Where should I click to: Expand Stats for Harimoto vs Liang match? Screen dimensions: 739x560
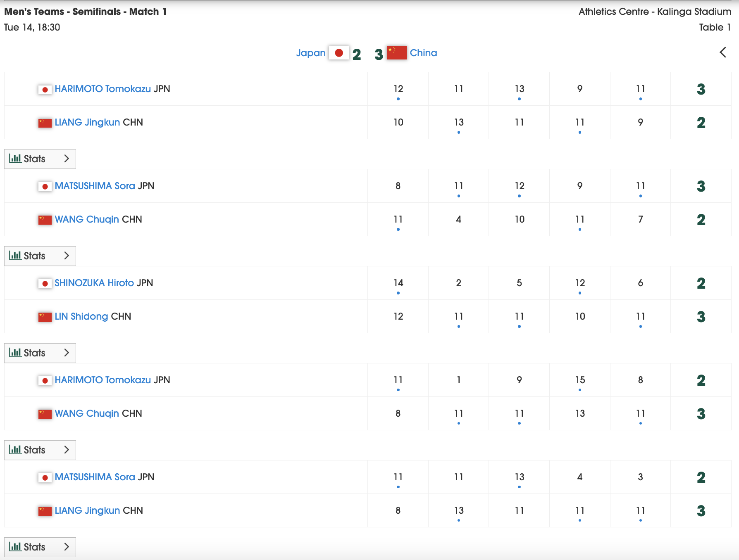(x=40, y=159)
